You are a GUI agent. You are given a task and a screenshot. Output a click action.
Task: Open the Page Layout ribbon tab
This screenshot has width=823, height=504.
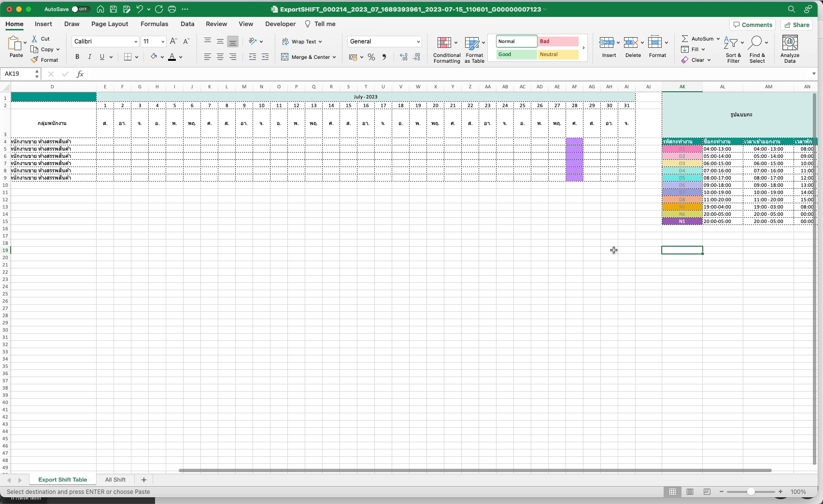click(x=110, y=24)
